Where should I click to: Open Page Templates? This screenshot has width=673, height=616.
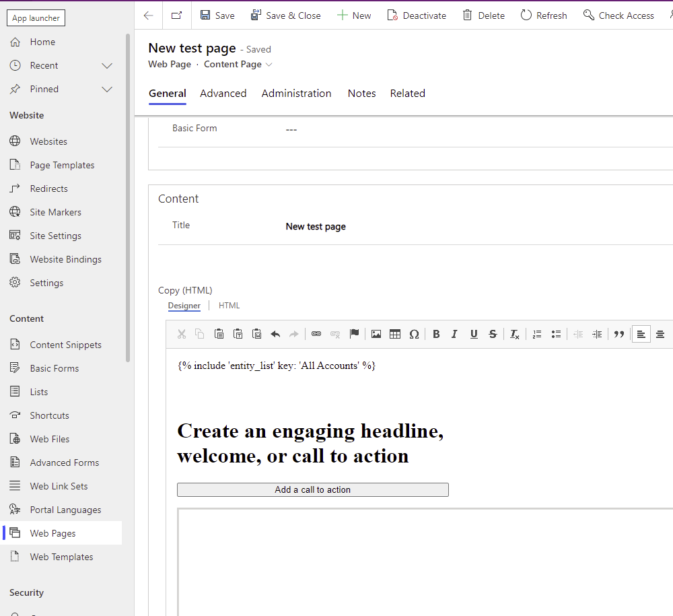pyautogui.click(x=61, y=165)
